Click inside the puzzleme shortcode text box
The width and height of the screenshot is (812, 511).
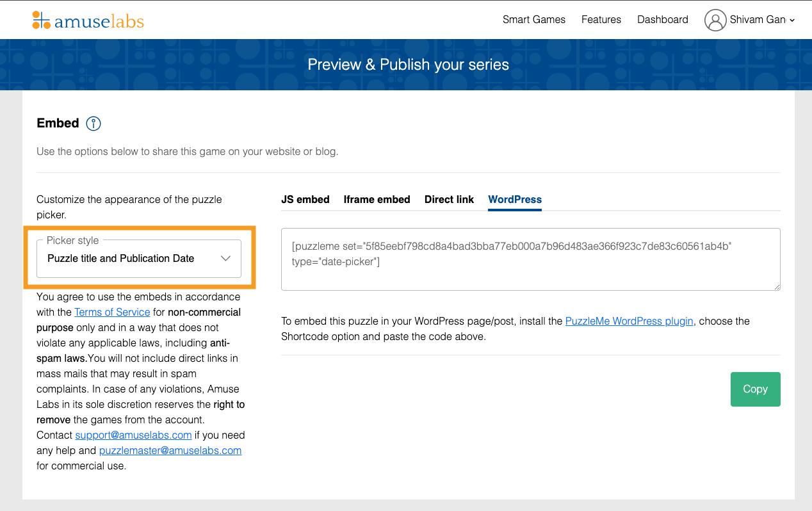pos(531,259)
